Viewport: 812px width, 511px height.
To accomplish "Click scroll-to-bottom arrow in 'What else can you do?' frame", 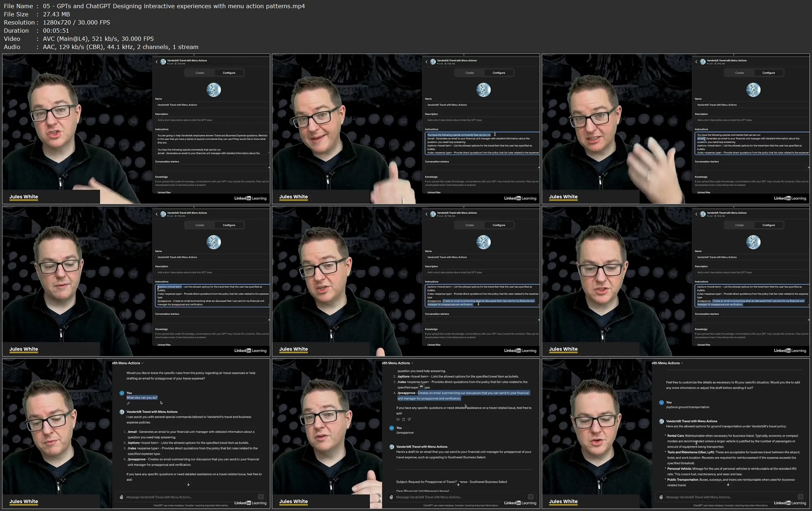I will click(189, 484).
